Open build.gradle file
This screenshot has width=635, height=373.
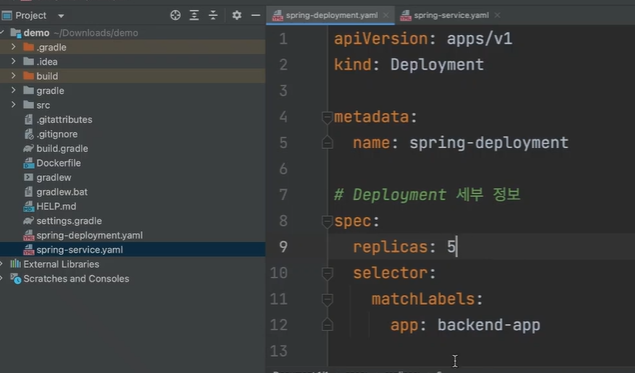[x=62, y=149]
